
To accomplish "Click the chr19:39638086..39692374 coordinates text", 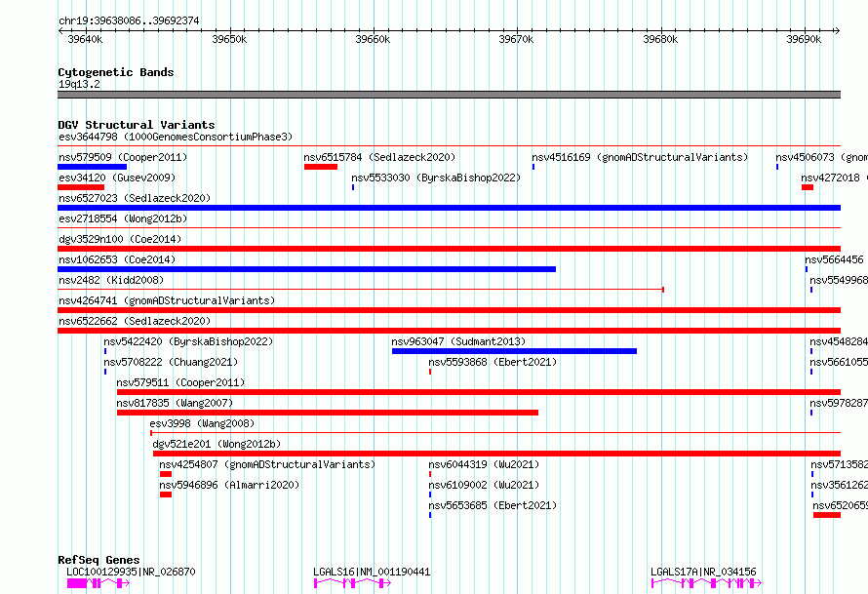I will [129, 20].
